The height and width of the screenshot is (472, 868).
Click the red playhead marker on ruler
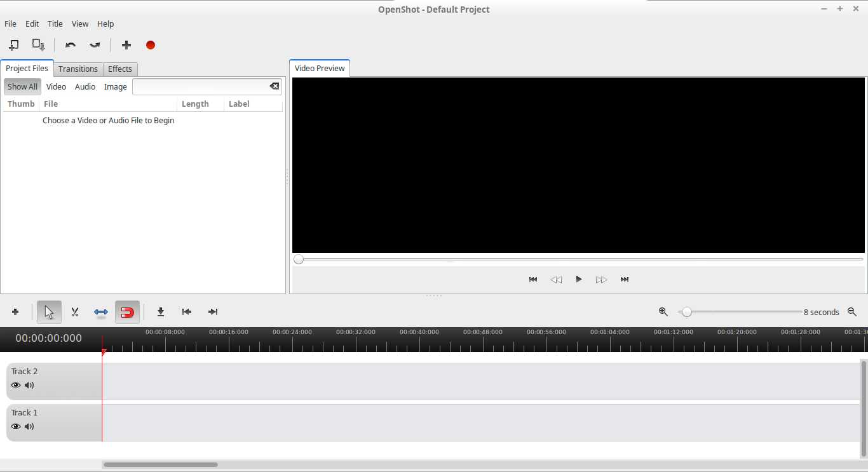tap(104, 352)
